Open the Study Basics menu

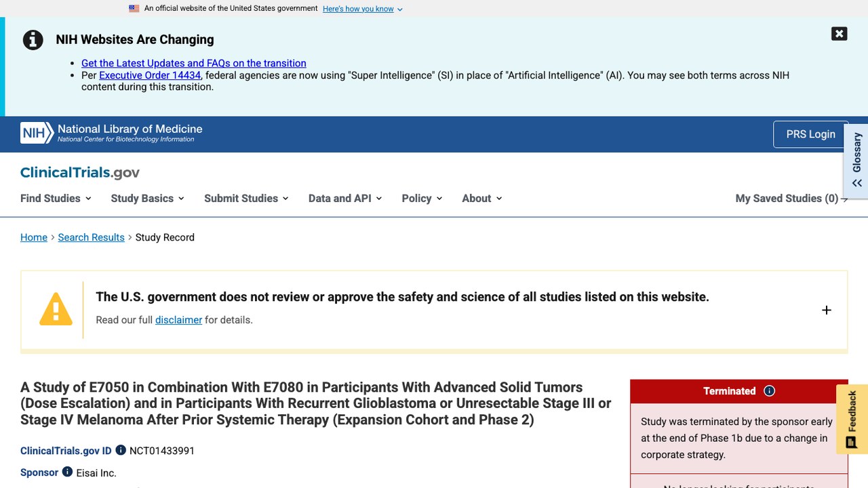[147, 198]
